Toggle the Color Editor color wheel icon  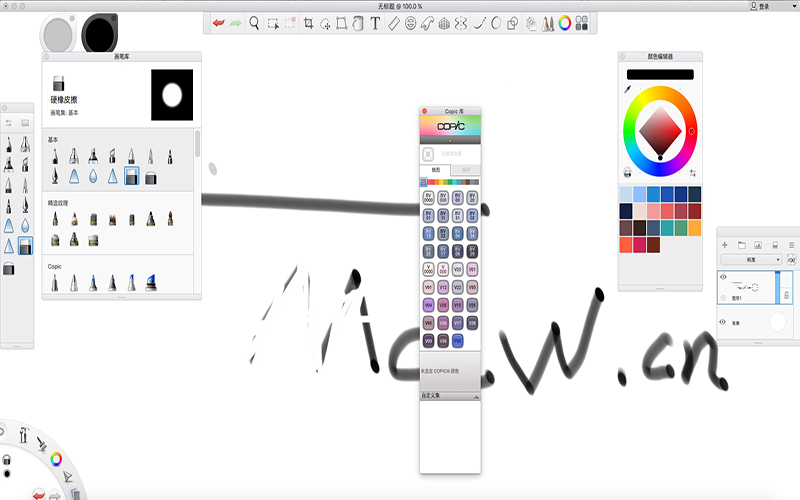(x=565, y=23)
